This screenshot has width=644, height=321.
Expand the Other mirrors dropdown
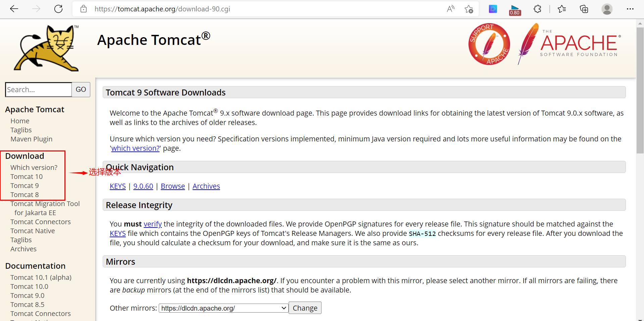(x=224, y=308)
